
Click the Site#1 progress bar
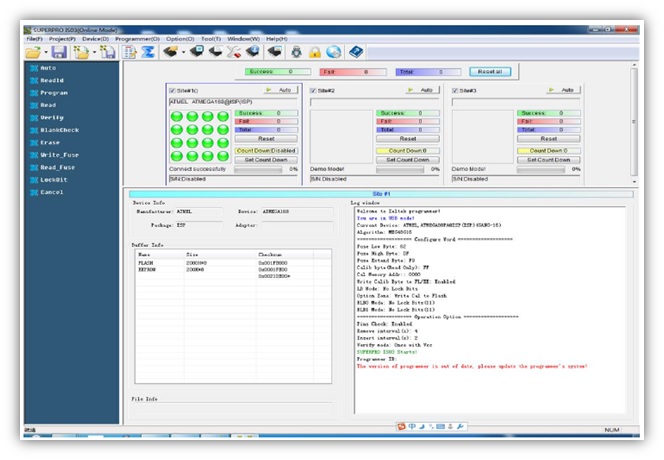click(264, 169)
